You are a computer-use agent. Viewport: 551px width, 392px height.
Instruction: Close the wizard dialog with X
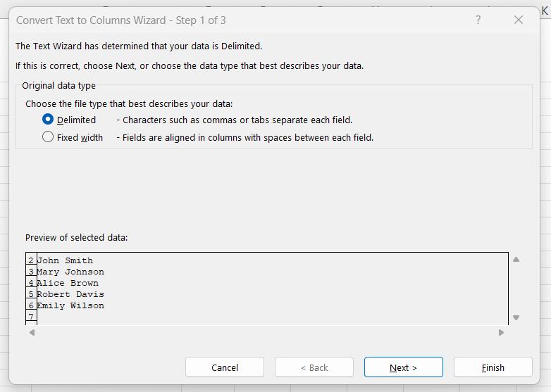point(519,20)
